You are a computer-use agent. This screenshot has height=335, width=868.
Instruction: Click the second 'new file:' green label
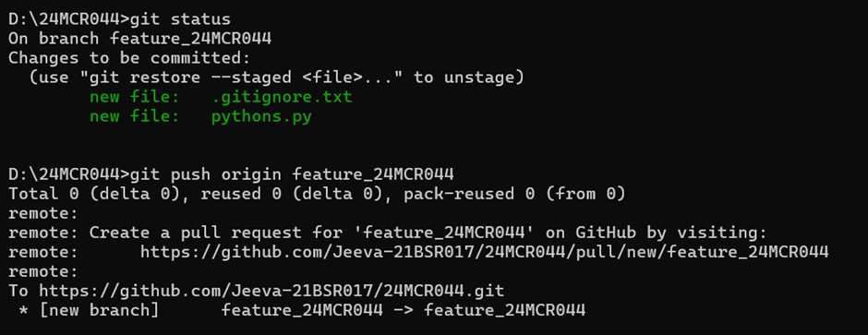coord(135,116)
